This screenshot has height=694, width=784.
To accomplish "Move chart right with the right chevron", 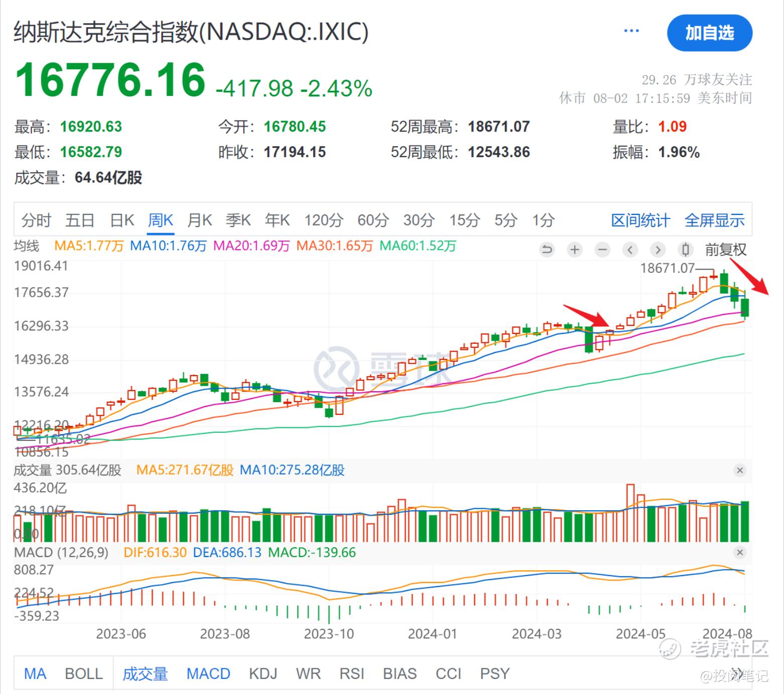I will coord(658,250).
